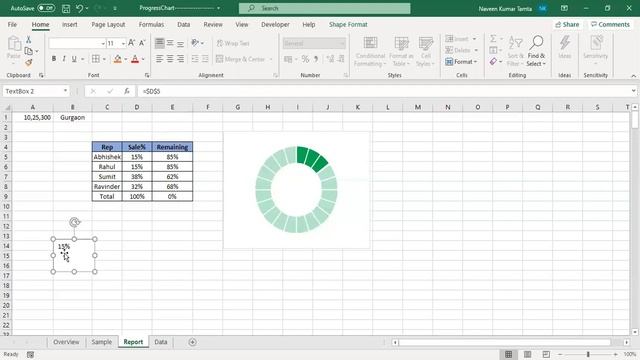Image resolution: width=640 pixels, height=360 pixels.
Task: Click the Cut scissors icon
Action: point(29,40)
